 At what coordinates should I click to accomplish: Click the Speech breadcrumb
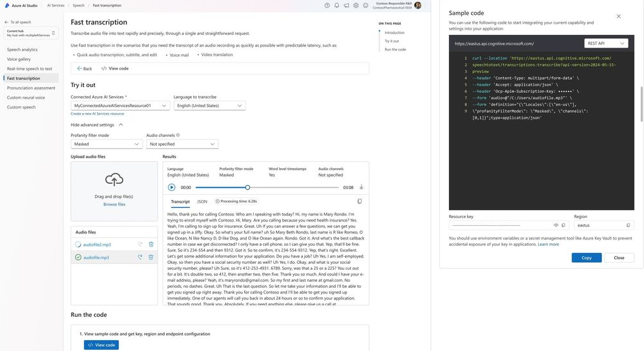tap(78, 5)
